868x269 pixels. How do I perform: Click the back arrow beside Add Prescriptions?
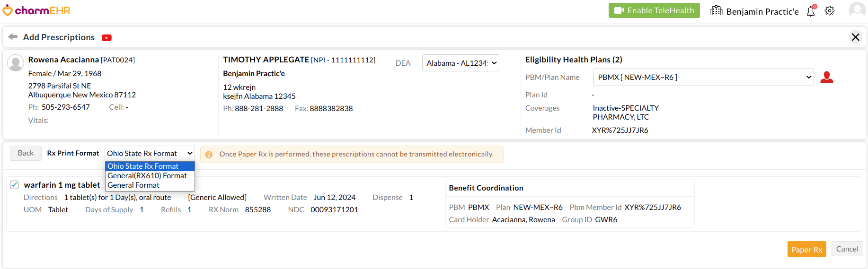(x=13, y=37)
